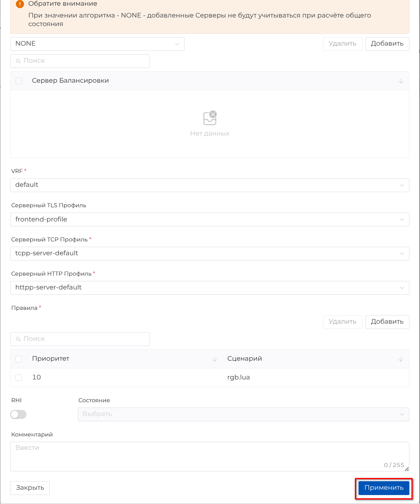This screenshot has width=420, height=504.
Task: Enable the RHI toggle switch
Action: point(18,414)
